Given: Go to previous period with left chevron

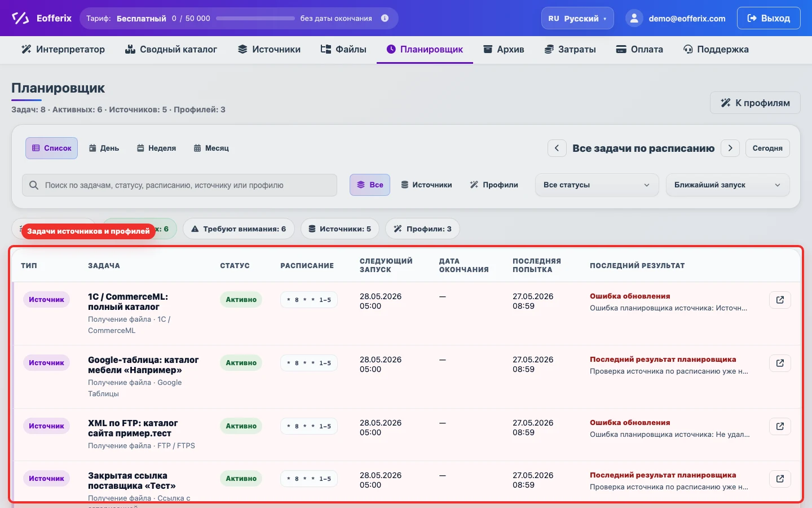Looking at the screenshot, I should coord(557,148).
